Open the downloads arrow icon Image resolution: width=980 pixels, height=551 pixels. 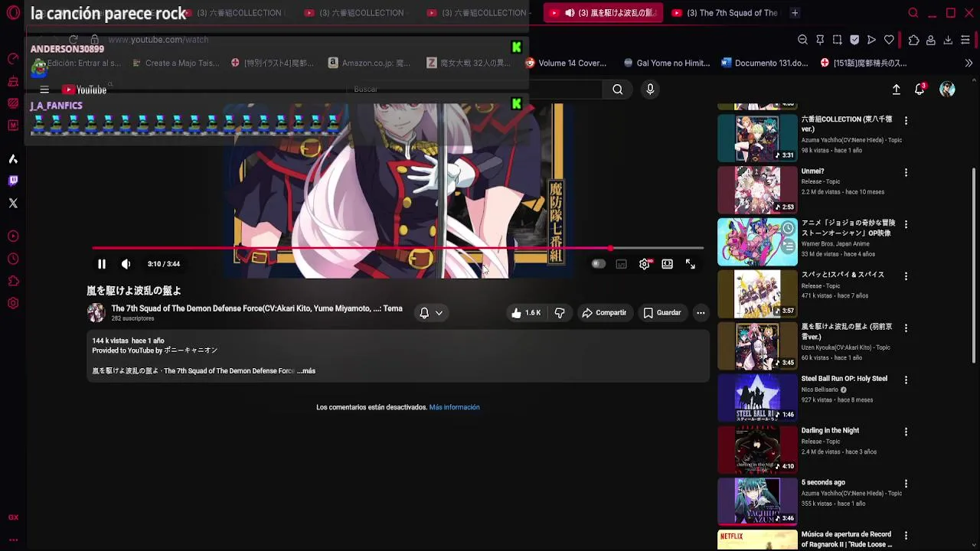[948, 40]
